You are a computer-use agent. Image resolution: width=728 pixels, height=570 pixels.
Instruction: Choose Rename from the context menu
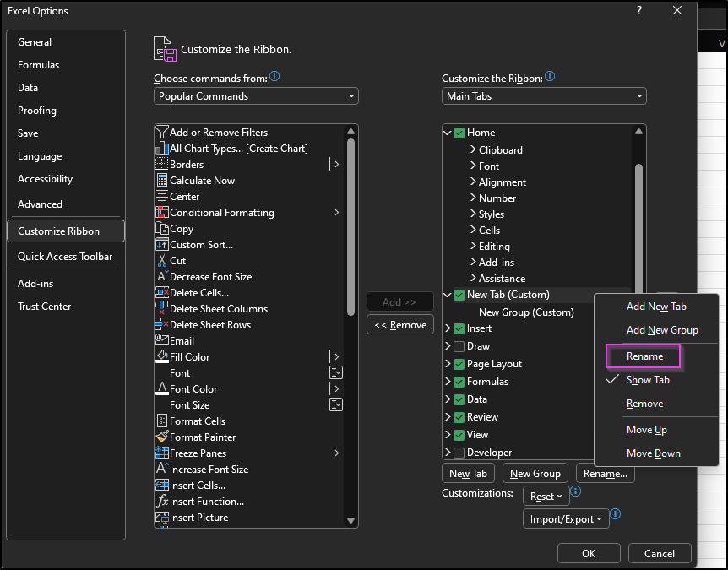(644, 356)
